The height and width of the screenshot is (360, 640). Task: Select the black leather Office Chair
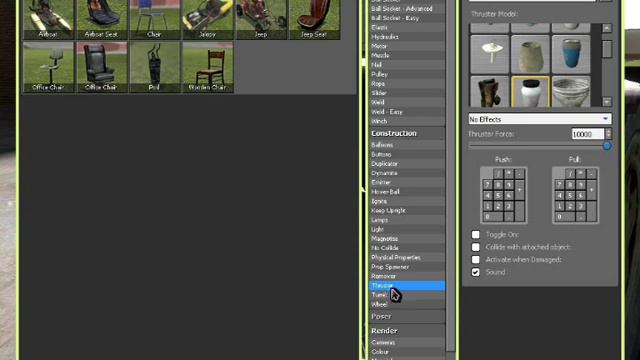pos(102,67)
